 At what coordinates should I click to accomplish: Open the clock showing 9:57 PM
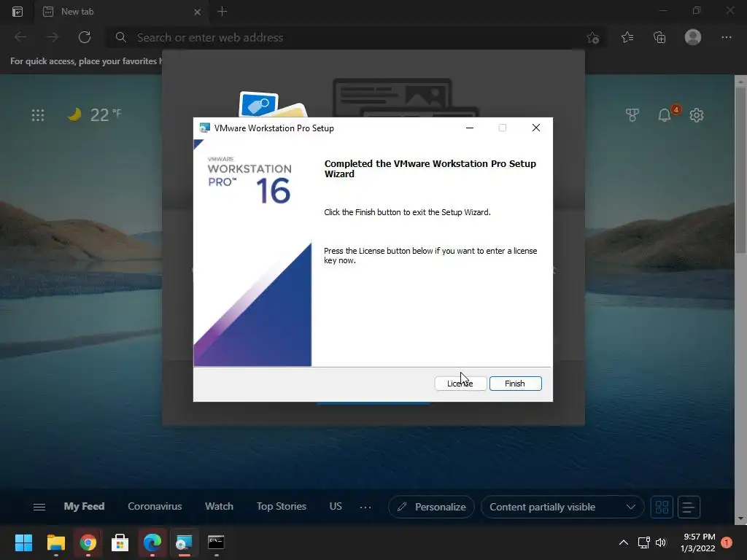click(698, 542)
